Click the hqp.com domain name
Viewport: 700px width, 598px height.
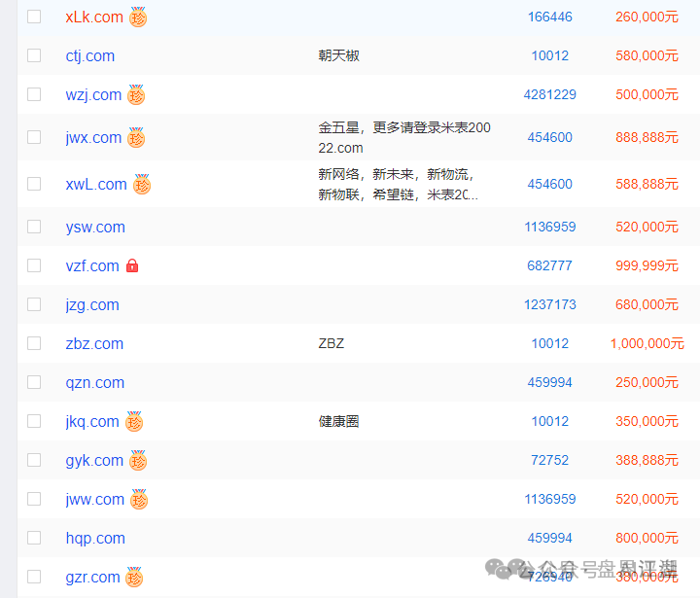click(x=95, y=538)
